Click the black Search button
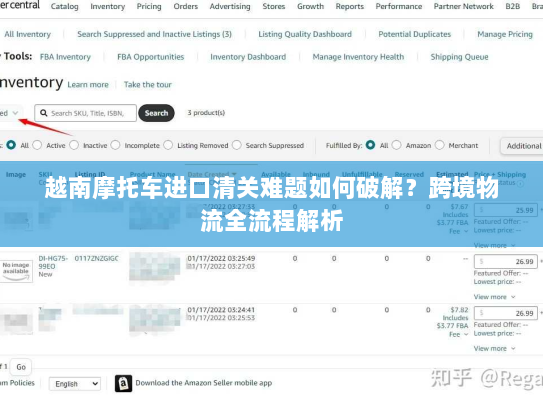The image size is (543, 408). (x=156, y=113)
